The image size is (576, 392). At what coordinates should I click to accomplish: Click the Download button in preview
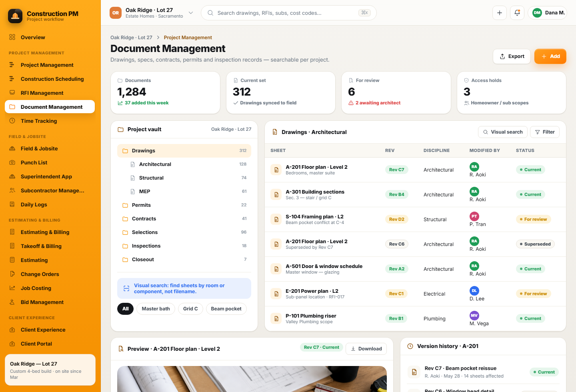coord(366,349)
